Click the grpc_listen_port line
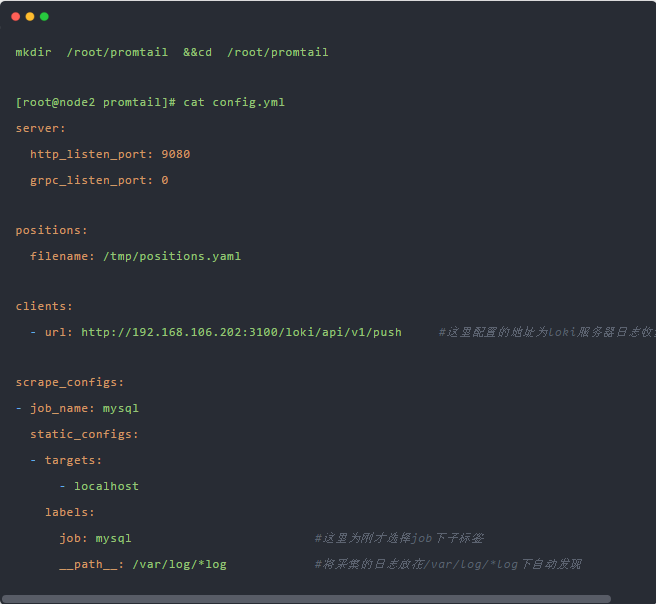 pos(99,180)
